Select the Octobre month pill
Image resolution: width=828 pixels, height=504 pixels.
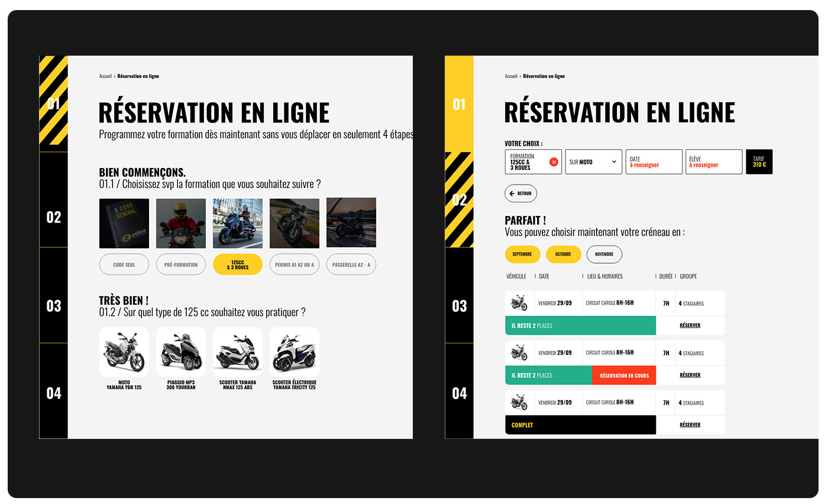click(x=563, y=254)
